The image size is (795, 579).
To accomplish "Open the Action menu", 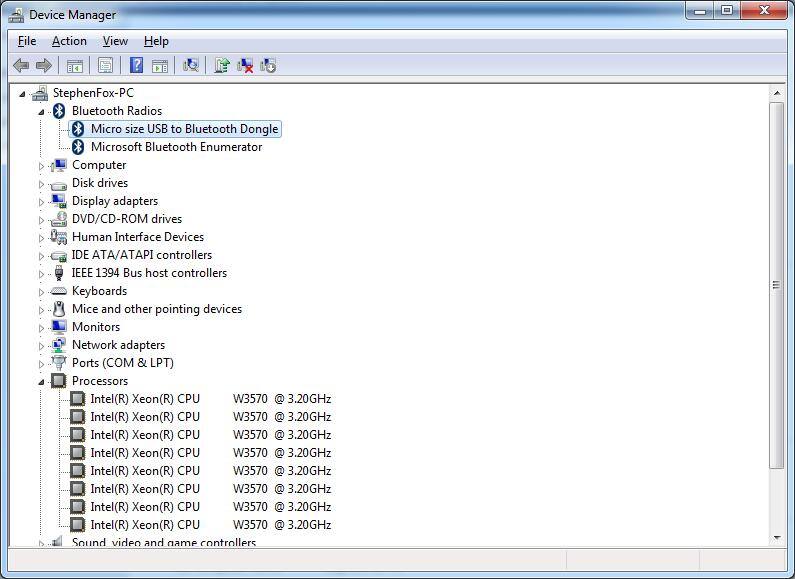I will click(69, 41).
